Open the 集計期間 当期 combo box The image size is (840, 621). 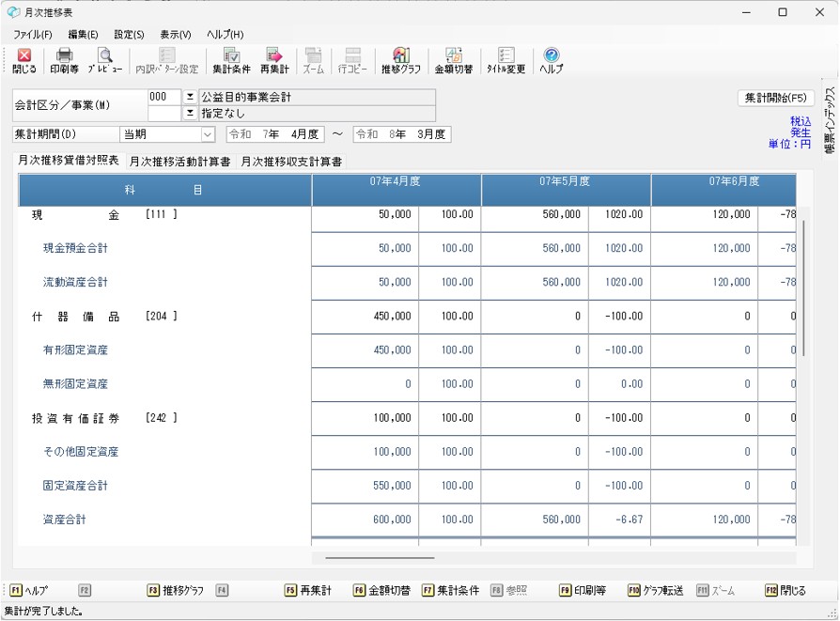click(x=207, y=134)
